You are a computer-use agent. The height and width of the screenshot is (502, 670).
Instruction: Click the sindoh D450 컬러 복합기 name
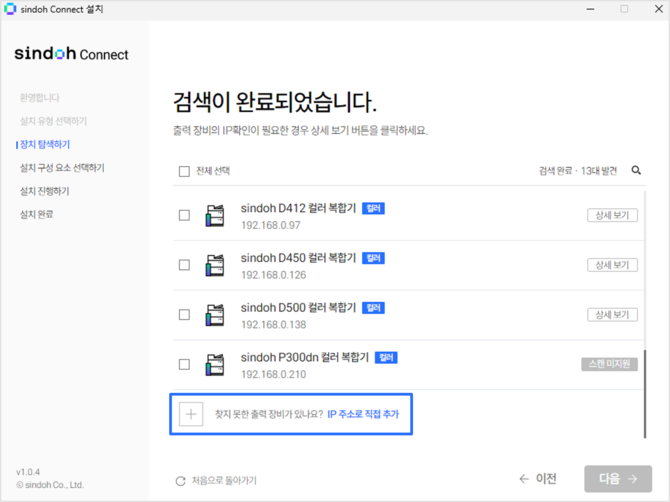click(298, 258)
